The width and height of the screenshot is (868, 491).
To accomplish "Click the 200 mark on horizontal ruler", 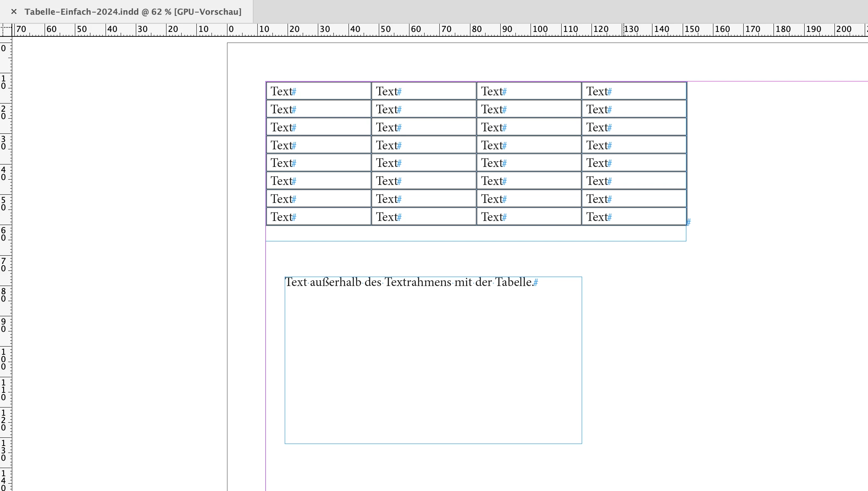I will coord(843,29).
